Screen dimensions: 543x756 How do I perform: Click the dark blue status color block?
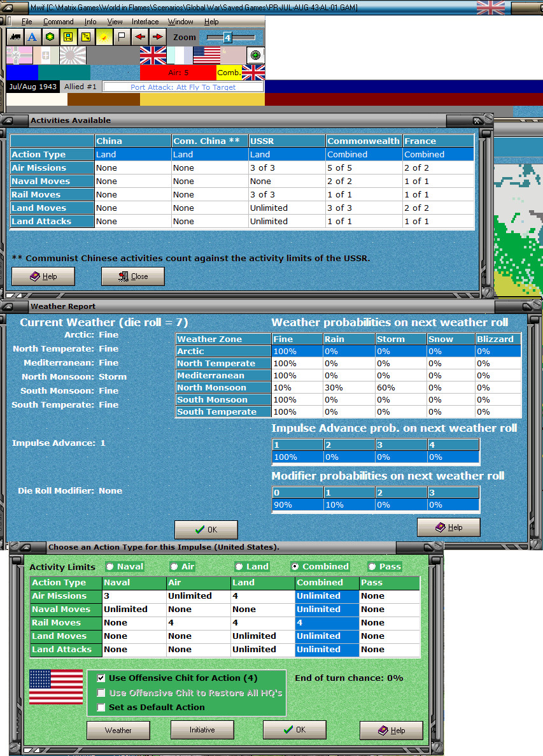click(x=22, y=73)
